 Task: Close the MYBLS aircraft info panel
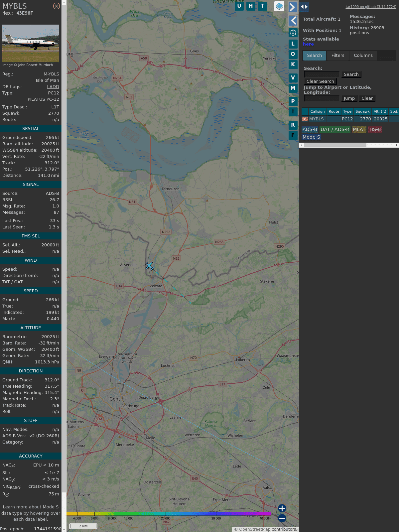[x=57, y=6]
